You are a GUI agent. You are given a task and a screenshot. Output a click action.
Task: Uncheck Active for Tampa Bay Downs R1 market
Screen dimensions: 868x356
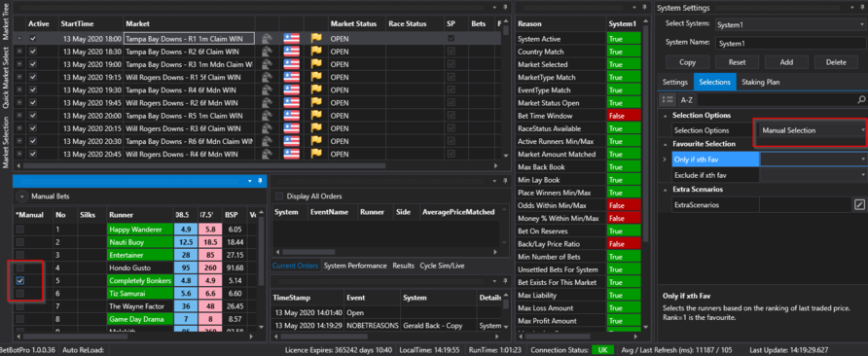coord(33,39)
